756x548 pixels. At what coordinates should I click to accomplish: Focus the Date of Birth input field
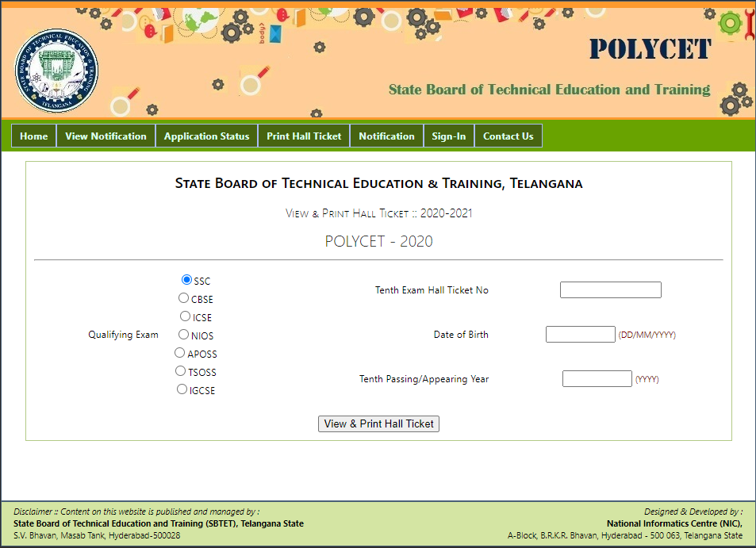point(581,334)
